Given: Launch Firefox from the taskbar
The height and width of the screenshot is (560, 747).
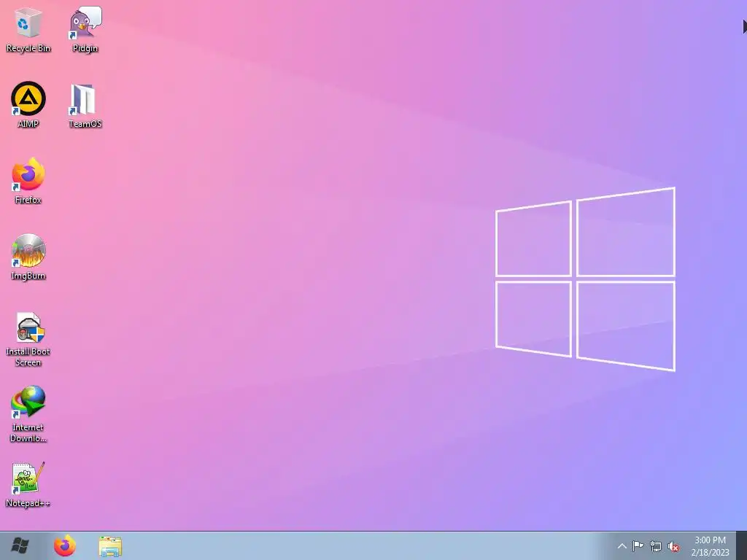Looking at the screenshot, I should point(65,545).
